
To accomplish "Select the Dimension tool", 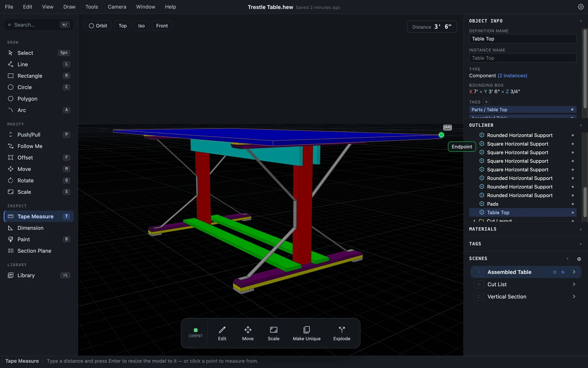I will 39,228.
